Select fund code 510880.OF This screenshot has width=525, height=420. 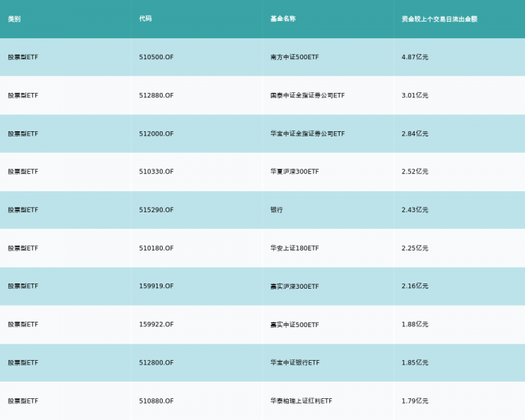[x=156, y=401]
